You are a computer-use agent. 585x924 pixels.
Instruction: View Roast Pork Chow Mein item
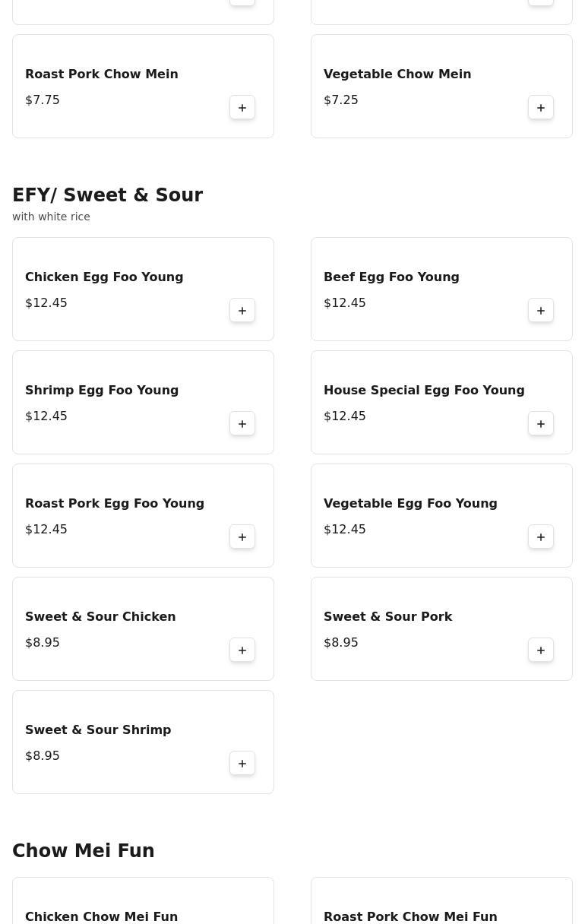pos(102,74)
